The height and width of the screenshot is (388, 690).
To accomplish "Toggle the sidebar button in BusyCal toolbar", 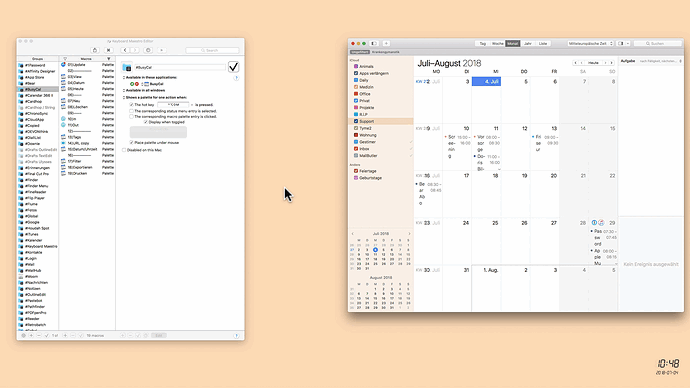I will 374,44.
